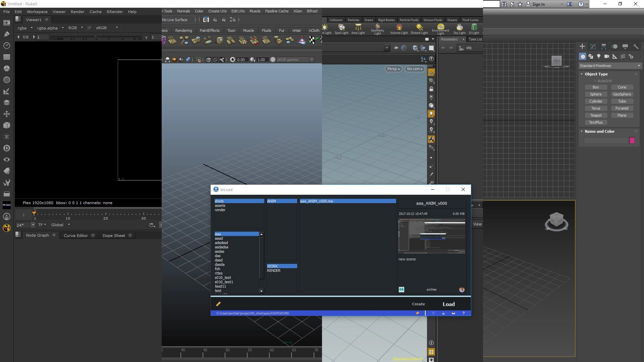Open the No cam dropdown in Houdini
The width and height of the screenshot is (644, 362).
click(415, 69)
